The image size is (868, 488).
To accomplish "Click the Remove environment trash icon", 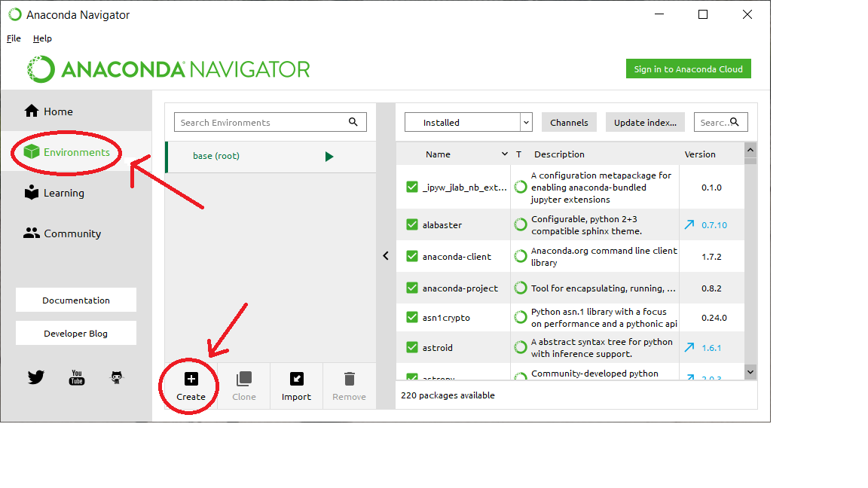I will tap(350, 379).
